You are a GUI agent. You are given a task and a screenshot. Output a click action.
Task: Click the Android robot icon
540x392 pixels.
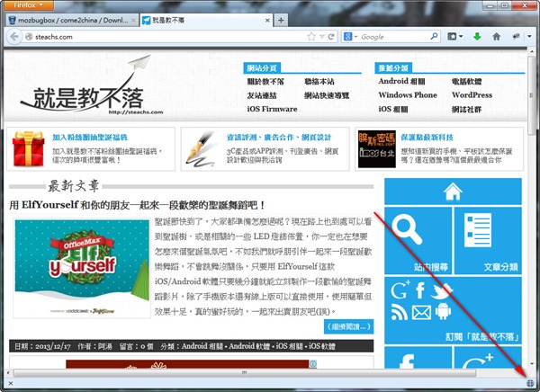[443, 312]
